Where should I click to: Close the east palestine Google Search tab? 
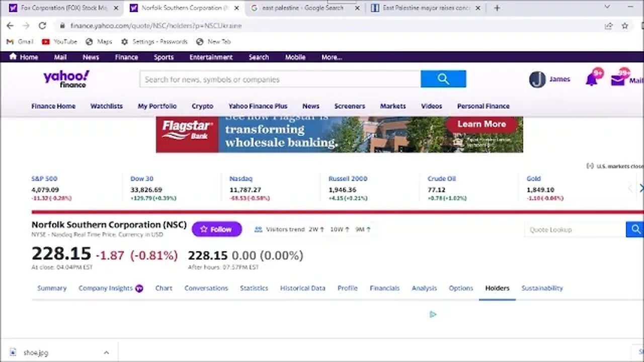pyautogui.click(x=358, y=8)
